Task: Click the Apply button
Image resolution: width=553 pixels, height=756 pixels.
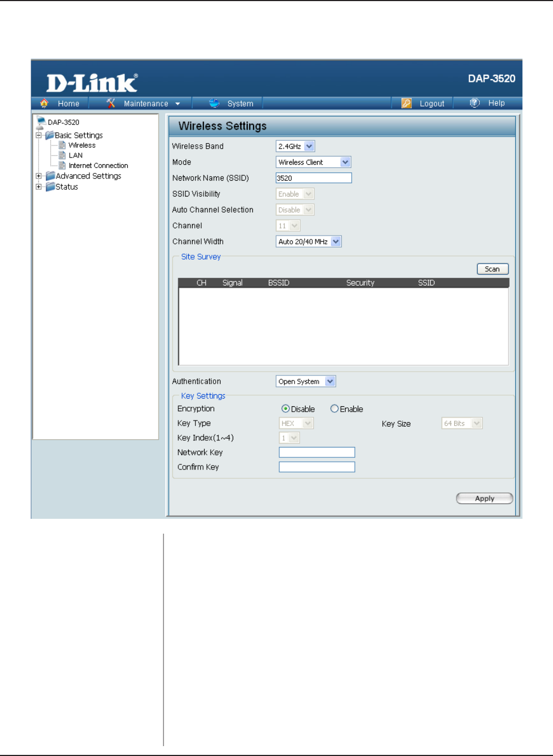Action: pos(484,498)
